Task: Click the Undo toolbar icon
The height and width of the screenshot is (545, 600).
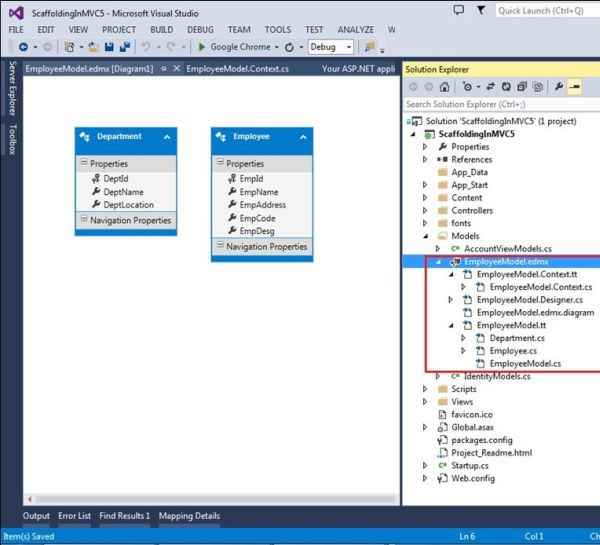Action: coord(146,47)
